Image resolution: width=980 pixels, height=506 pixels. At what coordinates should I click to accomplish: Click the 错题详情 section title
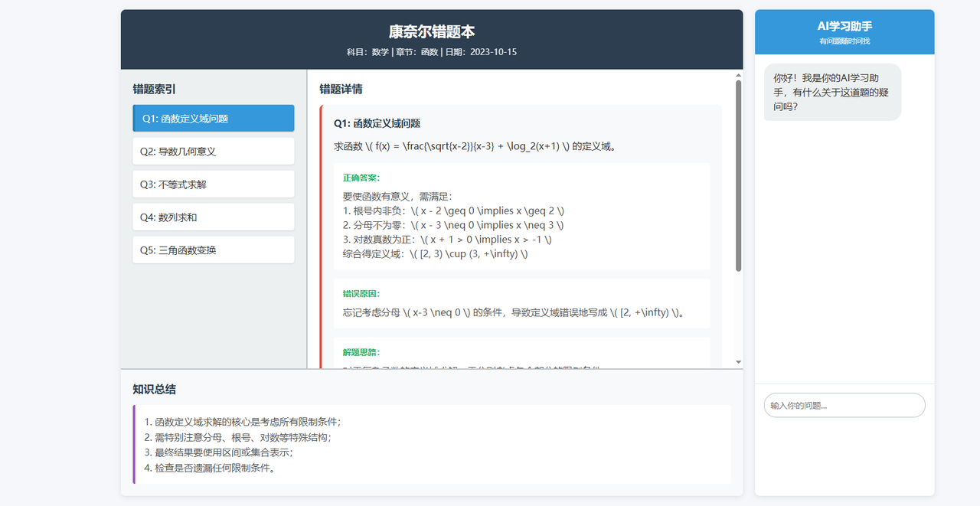(340, 89)
